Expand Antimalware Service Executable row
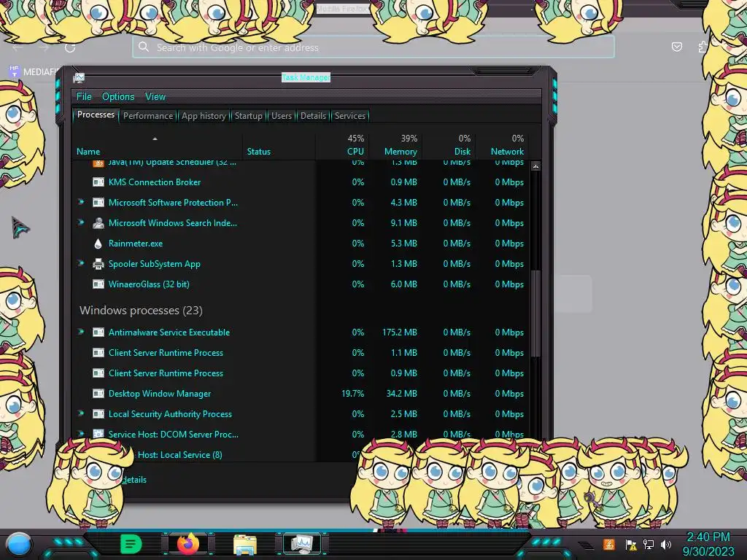The height and width of the screenshot is (560, 747). pyautogui.click(x=81, y=332)
